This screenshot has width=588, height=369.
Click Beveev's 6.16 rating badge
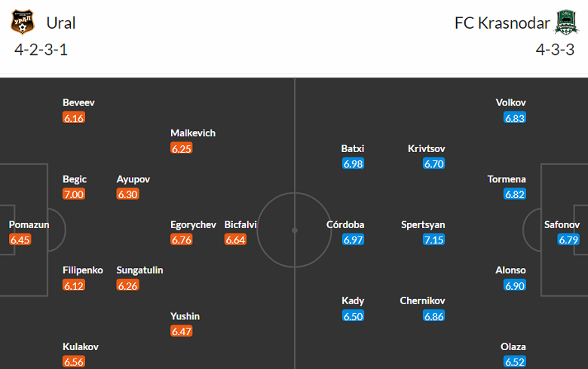click(75, 118)
